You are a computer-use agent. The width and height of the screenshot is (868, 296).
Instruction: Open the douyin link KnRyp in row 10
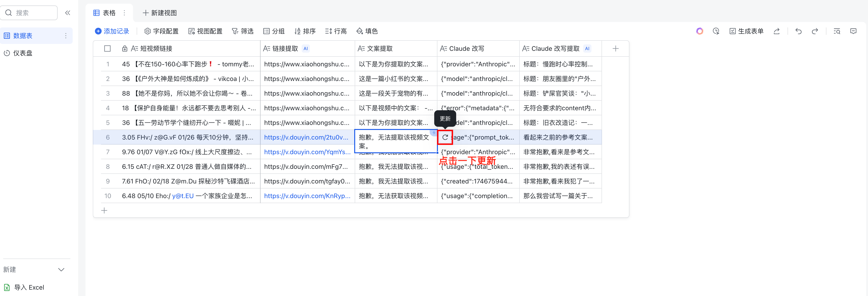307,196
